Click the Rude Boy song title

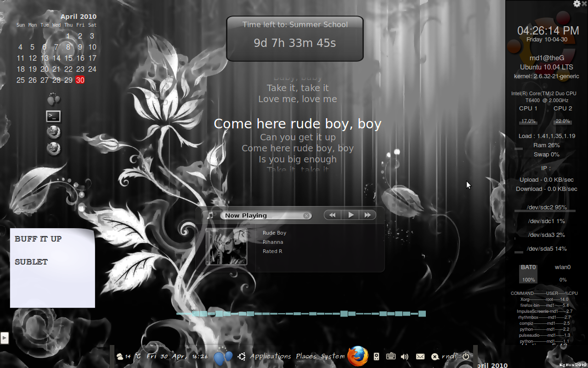coord(274,233)
